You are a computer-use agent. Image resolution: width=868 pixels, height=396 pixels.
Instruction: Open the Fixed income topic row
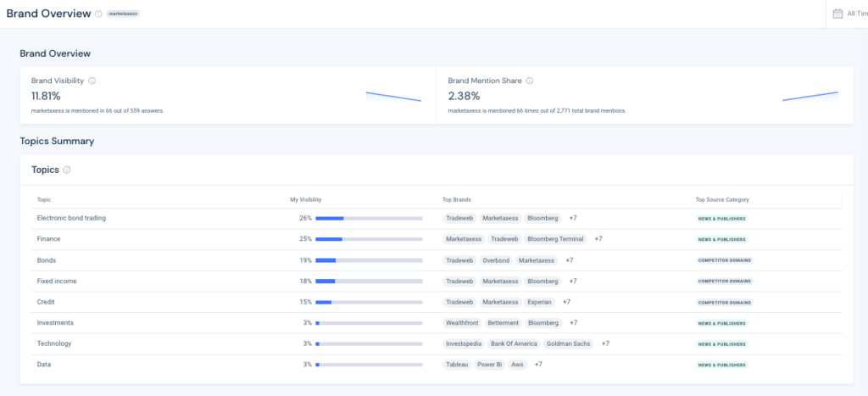click(437, 282)
